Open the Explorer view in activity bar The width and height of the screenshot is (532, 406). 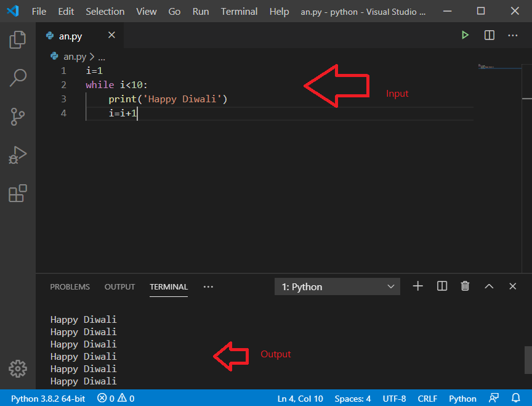[17, 39]
